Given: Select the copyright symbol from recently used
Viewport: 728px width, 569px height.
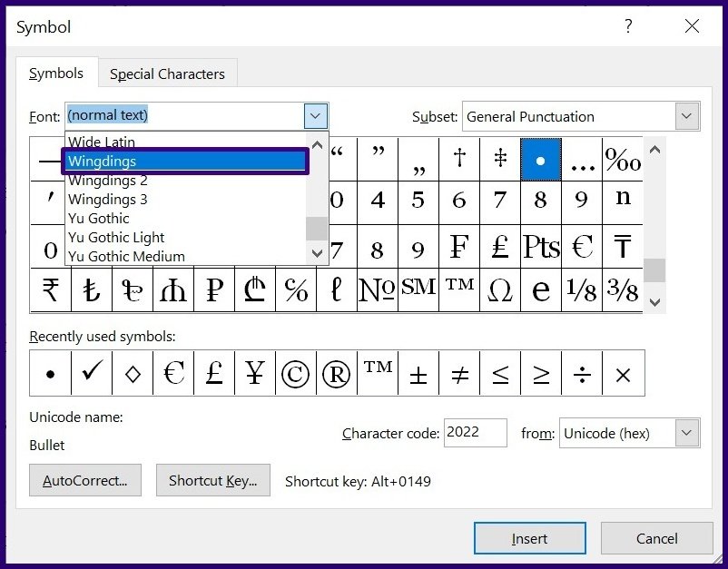Looking at the screenshot, I should tap(295, 373).
